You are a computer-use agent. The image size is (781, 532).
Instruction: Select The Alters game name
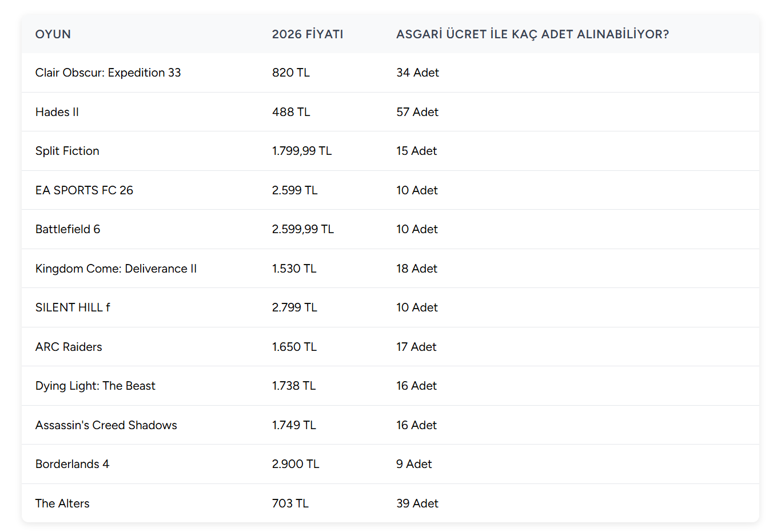(x=62, y=503)
